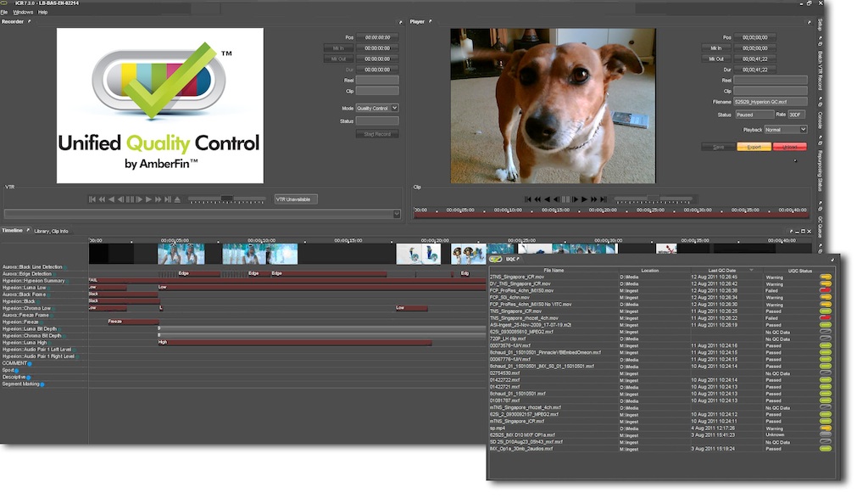
Task: Jump to end of Player clip
Action: pos(604,199)
